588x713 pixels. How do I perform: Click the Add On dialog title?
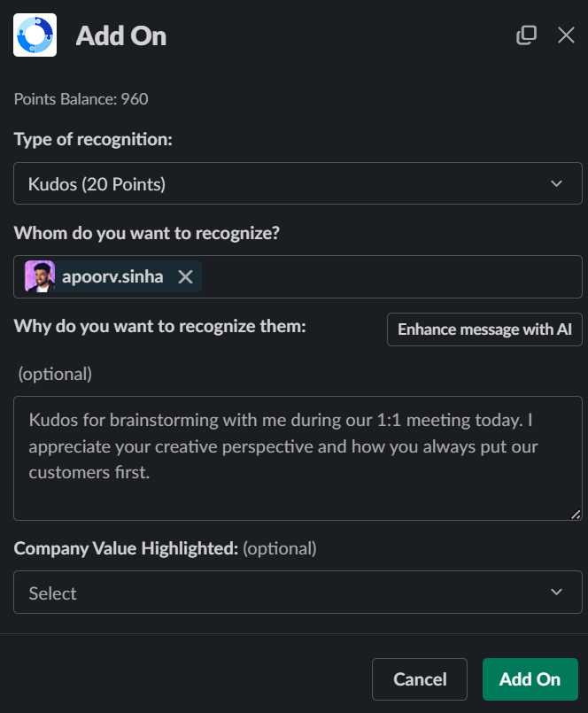(121, 35)
